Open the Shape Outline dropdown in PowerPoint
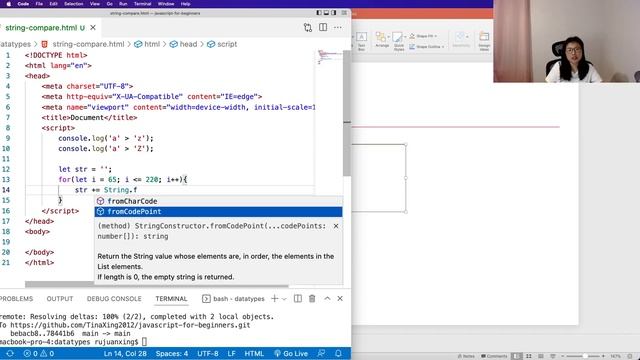Screen dimensions: 640x360 pos(427,47)
